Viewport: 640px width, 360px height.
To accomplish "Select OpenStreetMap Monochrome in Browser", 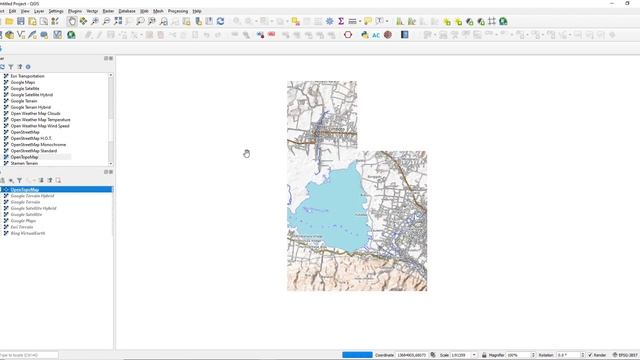I will (x=38, y=144).
